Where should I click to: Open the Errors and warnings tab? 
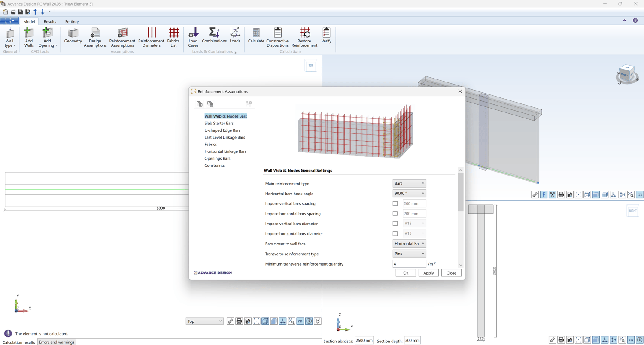[57, 342]
